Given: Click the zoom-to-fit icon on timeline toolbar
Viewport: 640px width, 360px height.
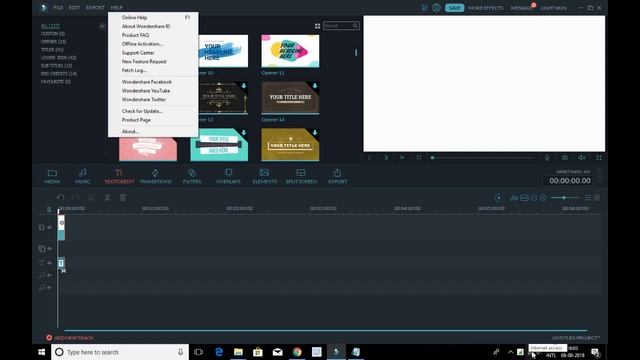Looking at the screenshot, I should [x=524, y=198].
